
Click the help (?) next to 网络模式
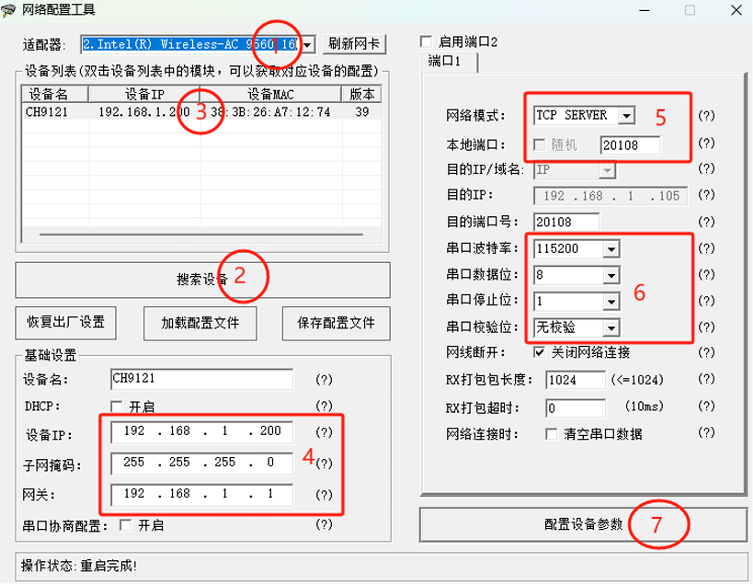[x=707, y=116]
